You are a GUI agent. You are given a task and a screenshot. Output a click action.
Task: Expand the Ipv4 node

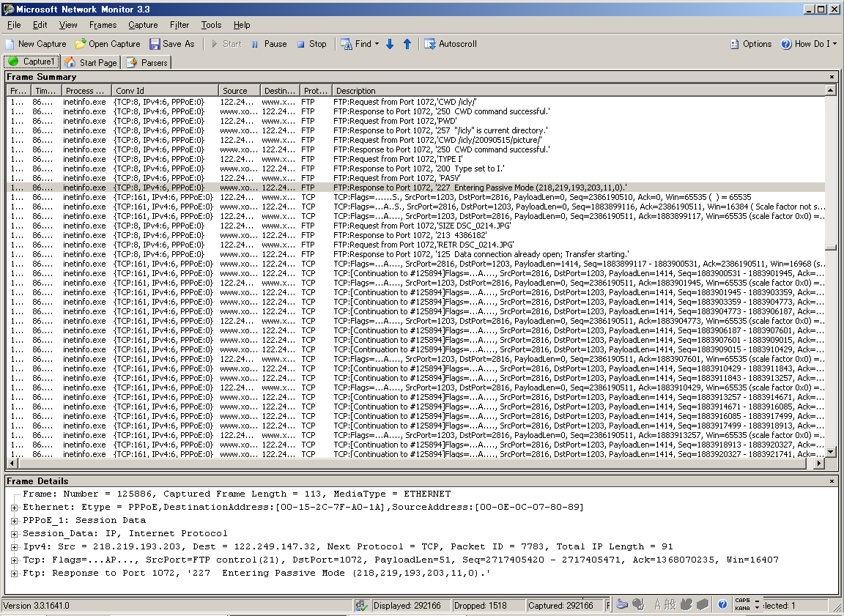click(15, 546)
